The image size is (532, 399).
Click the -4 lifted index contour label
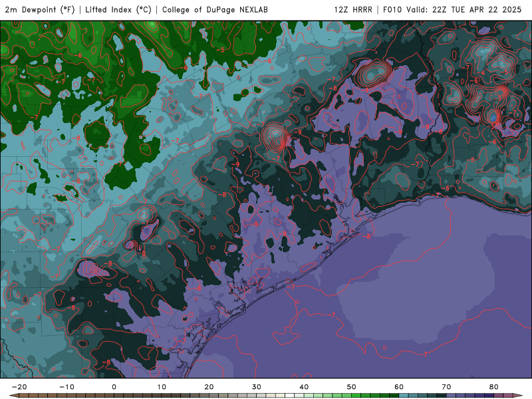(481, 73)
